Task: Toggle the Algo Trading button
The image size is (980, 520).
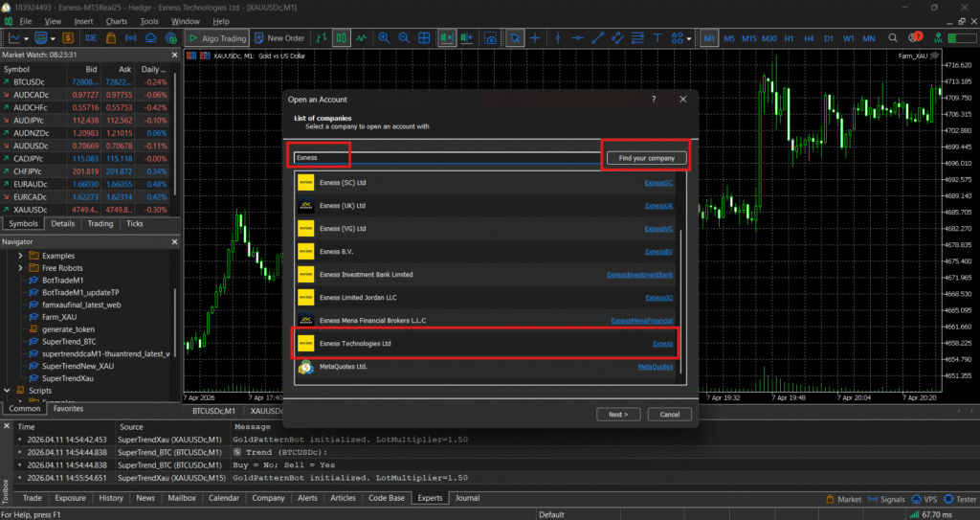Action: tap(216, 38)
